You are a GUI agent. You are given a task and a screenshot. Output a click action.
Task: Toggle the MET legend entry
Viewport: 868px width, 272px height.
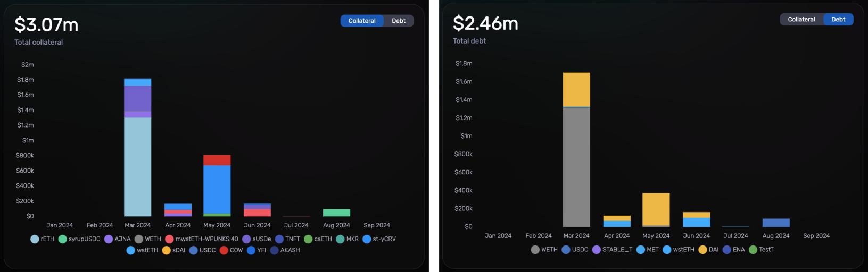point(648,250)
